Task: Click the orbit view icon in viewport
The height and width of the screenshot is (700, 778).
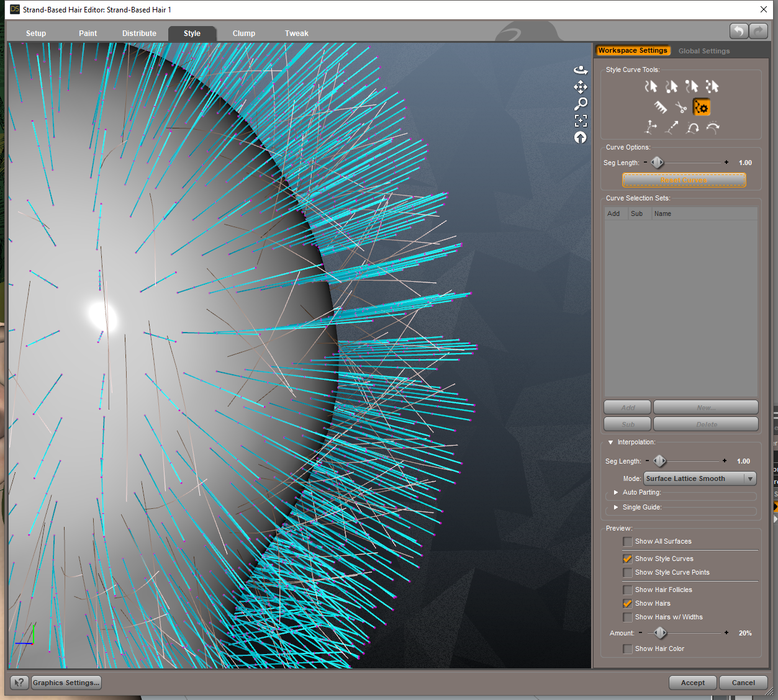Action: click(x=581, y=70)
